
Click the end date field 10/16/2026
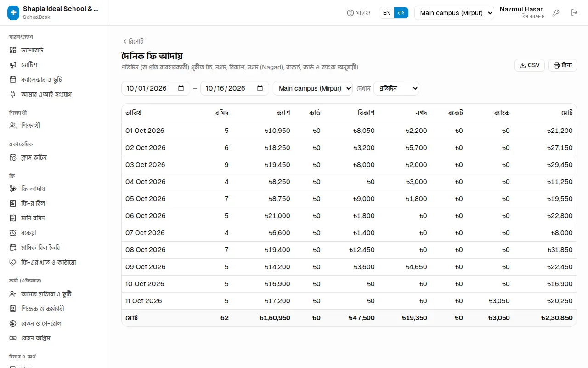(235, 88)
